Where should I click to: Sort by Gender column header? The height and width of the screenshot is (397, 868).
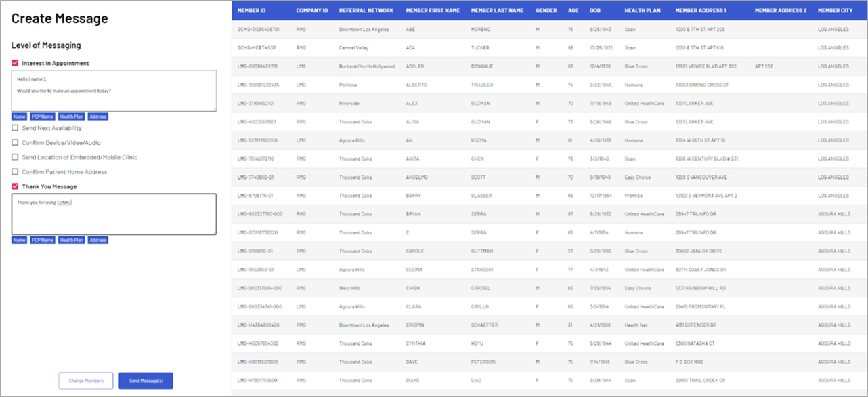coord(546,11)
